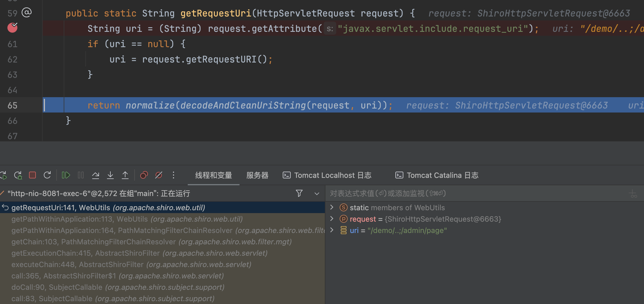Click the Step Over icon

pos(96,175)
